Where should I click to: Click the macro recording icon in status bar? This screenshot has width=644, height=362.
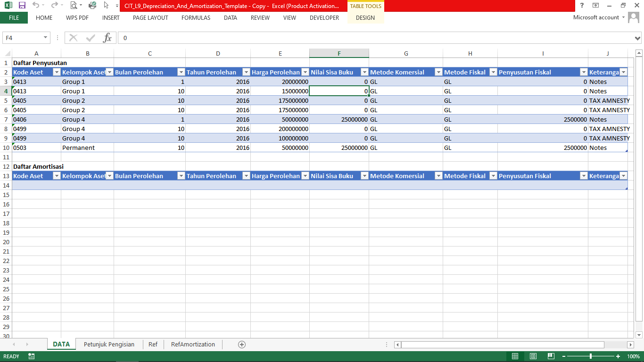32,356
